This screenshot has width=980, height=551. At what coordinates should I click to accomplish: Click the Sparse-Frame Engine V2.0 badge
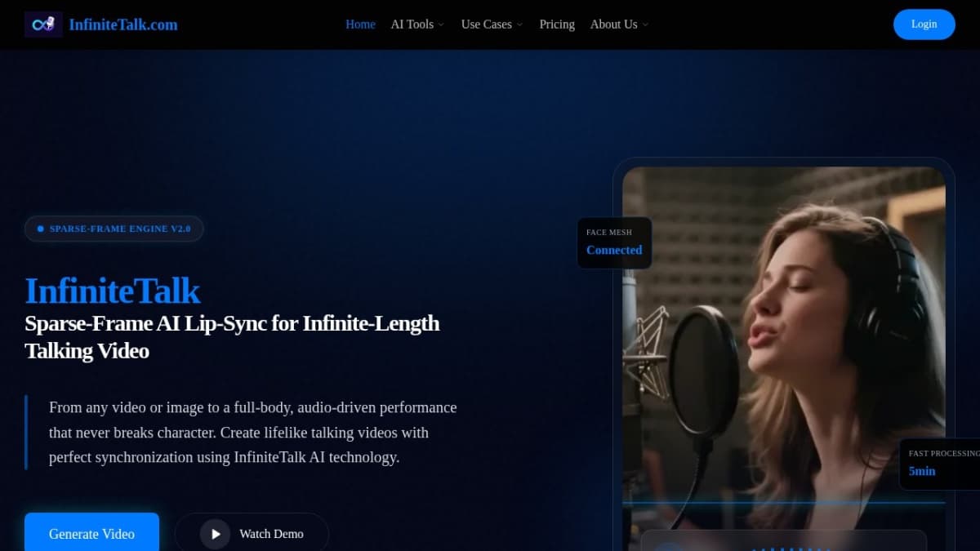(114, 229)
